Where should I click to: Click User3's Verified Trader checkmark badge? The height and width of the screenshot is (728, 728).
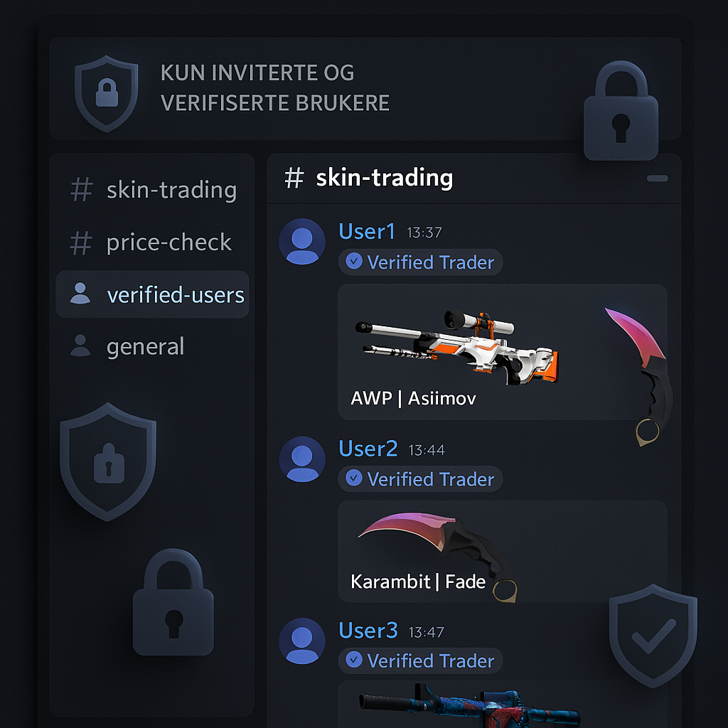point(354,660)
